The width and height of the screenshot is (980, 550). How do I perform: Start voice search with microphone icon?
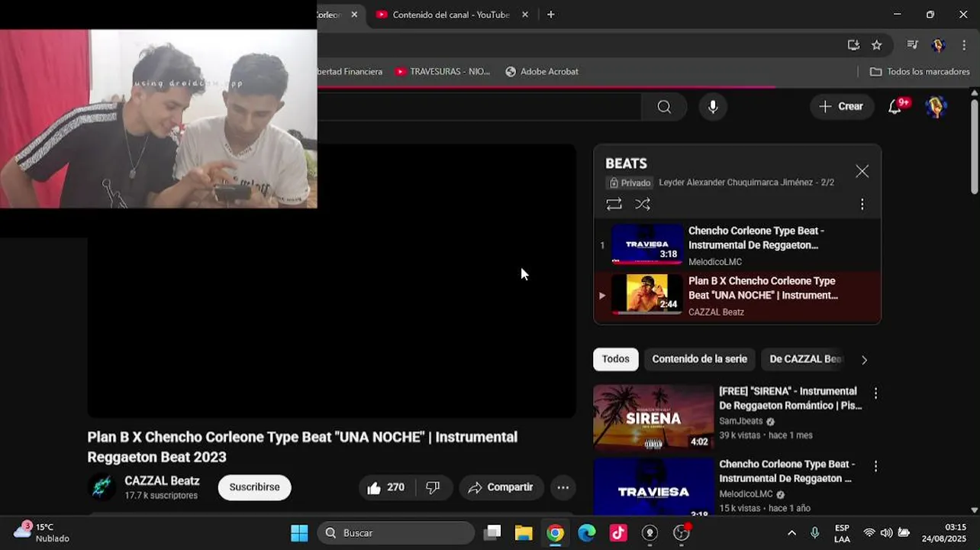[x=713, y=107]
